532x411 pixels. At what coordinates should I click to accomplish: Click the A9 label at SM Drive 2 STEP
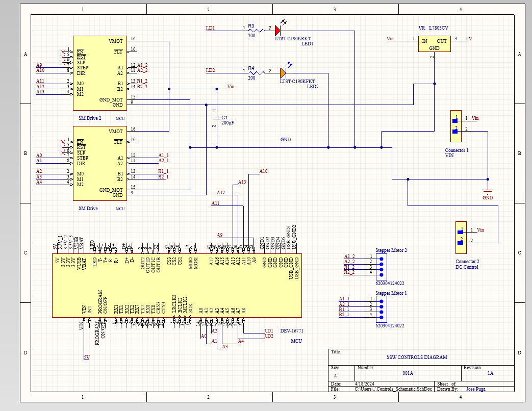pyautogui.click(x=39, y=65)
